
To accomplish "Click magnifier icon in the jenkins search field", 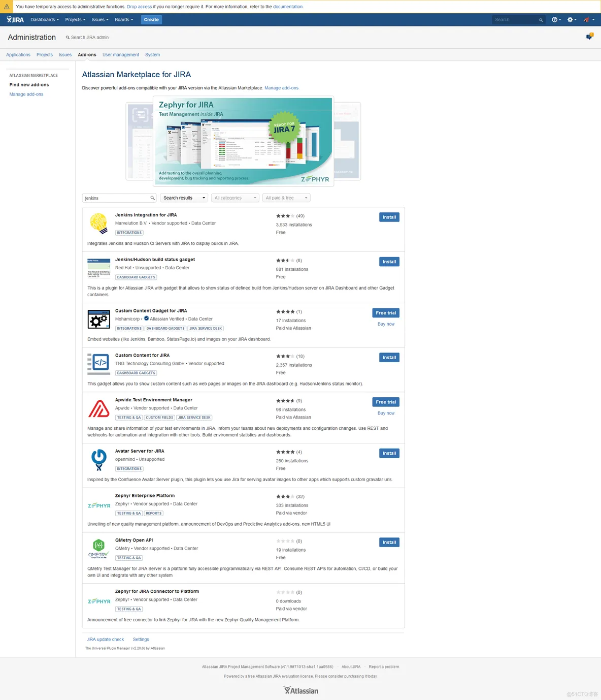I will click(152, 198).
